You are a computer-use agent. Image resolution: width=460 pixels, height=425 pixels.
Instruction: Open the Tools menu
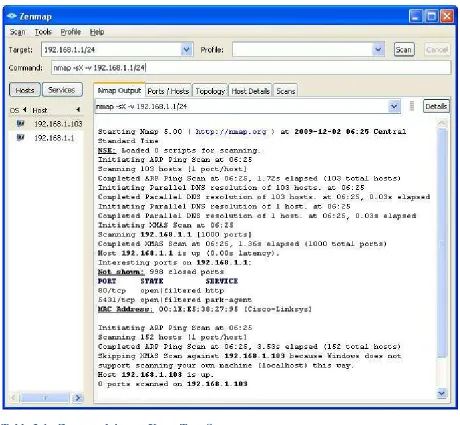(43, 32)
